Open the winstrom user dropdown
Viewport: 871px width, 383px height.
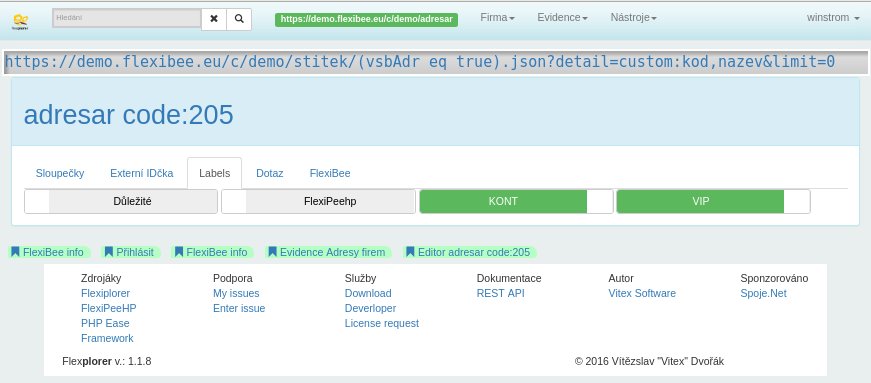pos(834,18)
